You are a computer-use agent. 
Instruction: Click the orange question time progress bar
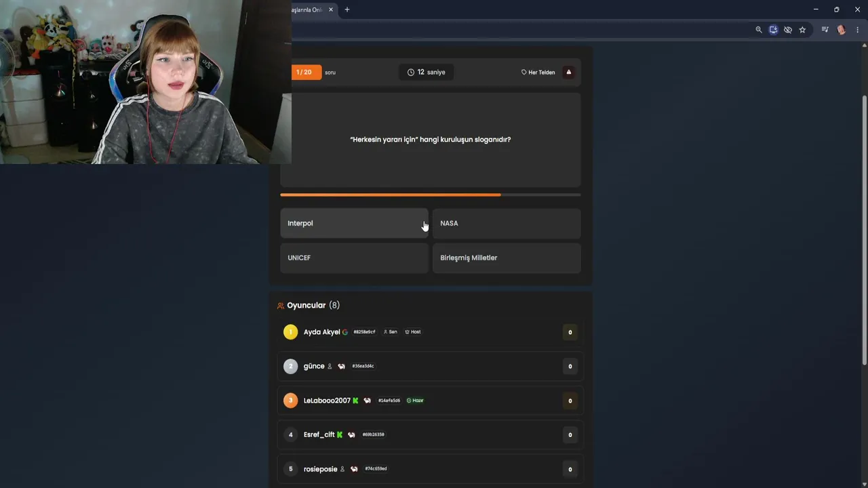(391, 195)
